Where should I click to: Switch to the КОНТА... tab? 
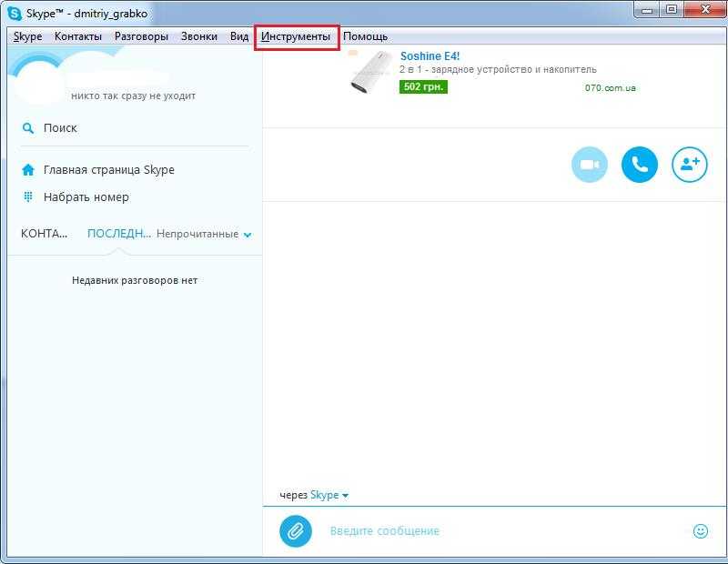[44, 234]
